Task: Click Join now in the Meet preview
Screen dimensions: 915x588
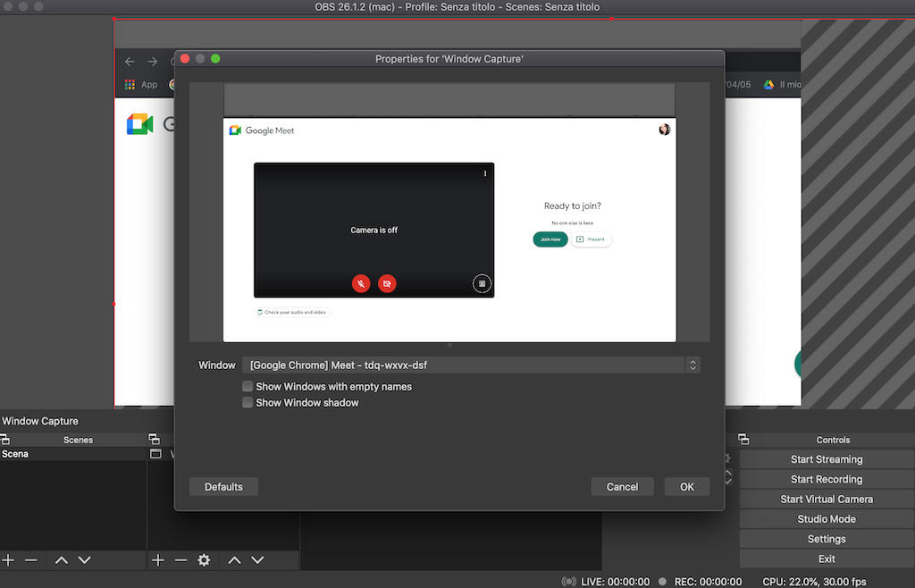Action: point(550,239)
